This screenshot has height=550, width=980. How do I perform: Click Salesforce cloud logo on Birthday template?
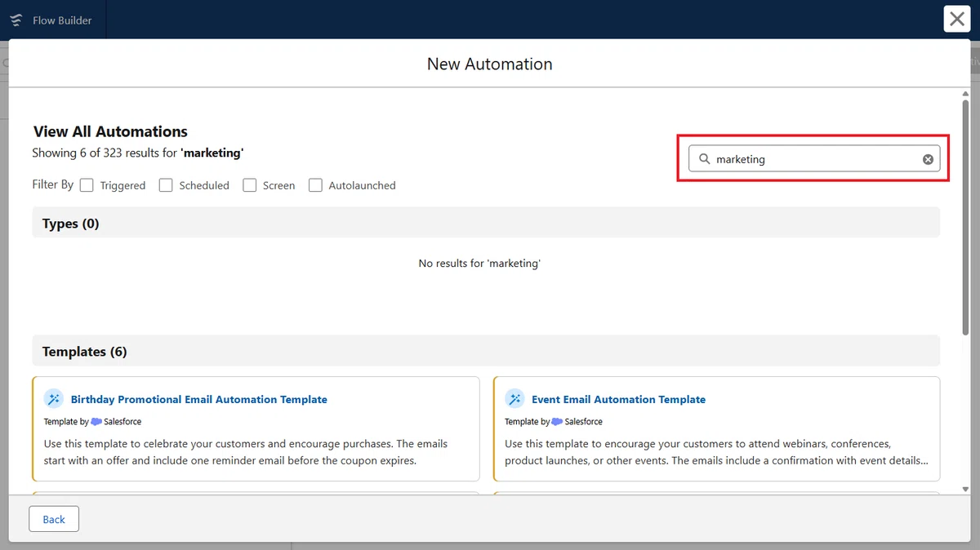click(x=96, y=422)
